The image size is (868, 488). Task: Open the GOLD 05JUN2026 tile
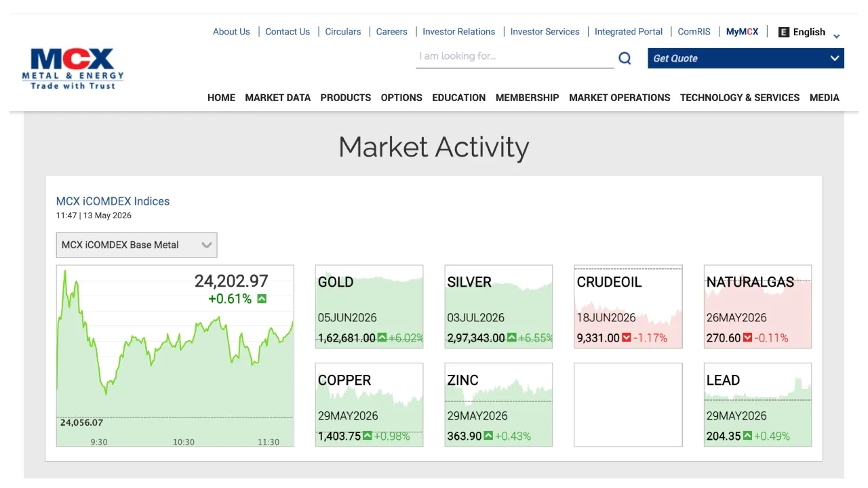(x=370, y=306)
